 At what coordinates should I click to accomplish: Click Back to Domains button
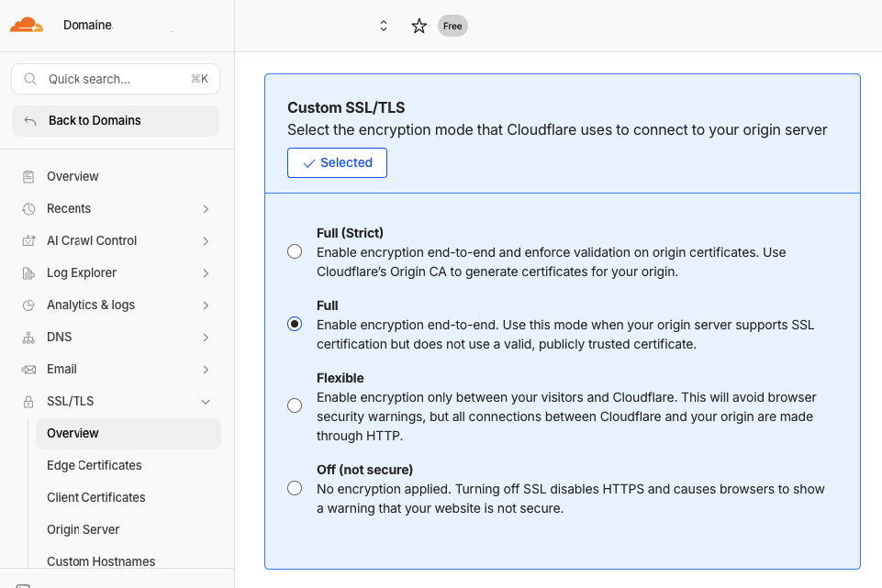pos(116,121)
